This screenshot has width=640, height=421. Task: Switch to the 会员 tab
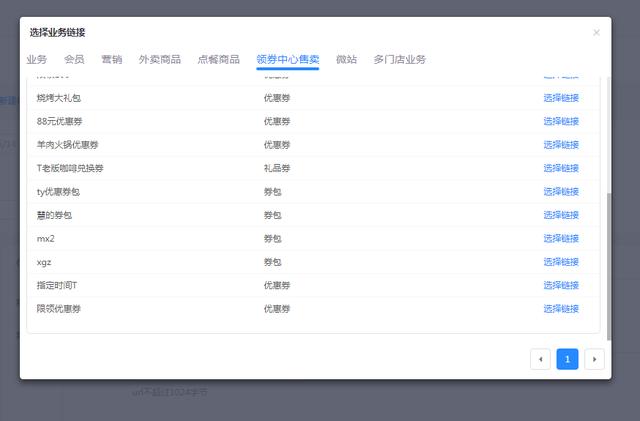pyautogui.click(x=74, y=60)
